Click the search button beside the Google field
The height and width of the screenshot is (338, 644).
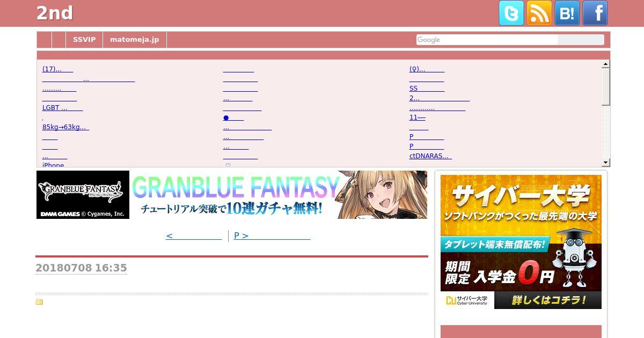pyautogui.click(x=581, y=40)
